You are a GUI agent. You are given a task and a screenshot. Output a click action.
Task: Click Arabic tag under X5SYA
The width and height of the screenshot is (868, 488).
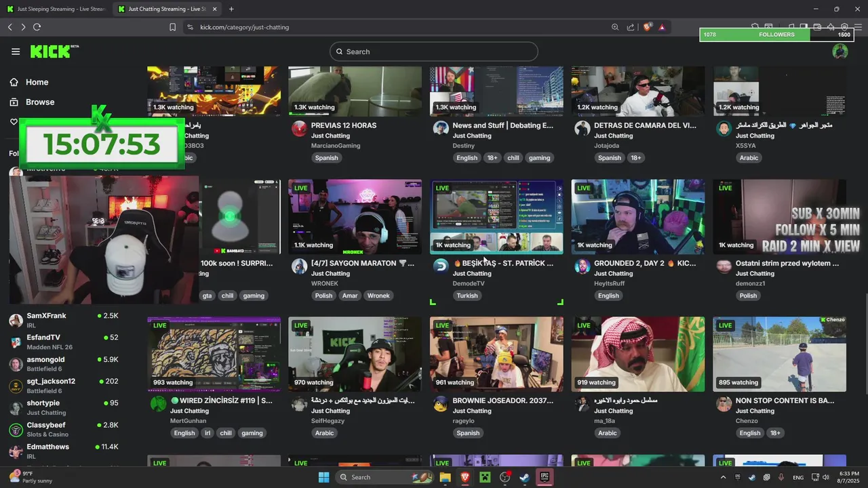tap(749, 158)
